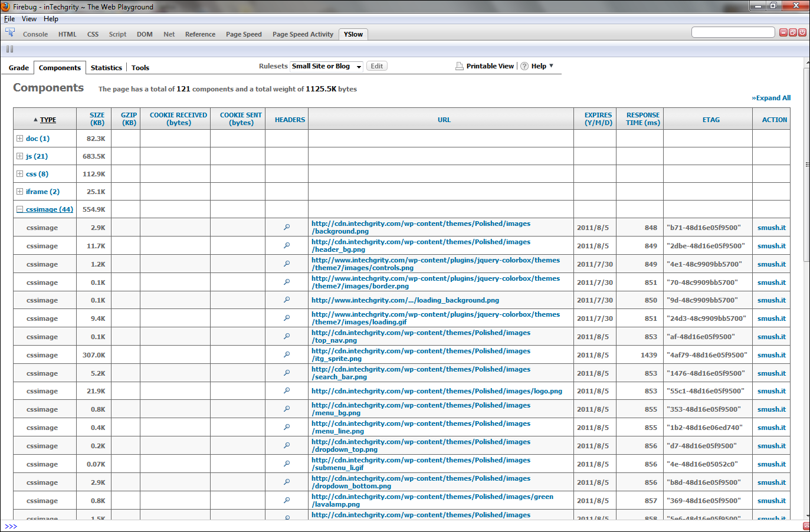Collapse the cssimage (44) group
This screenshot has width=810, height=532.
click(x=19, y=209)
